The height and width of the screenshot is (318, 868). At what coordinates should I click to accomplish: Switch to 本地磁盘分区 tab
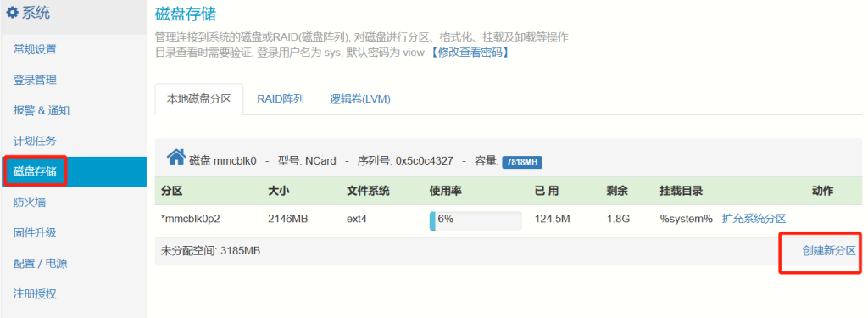(x=199, y=99)
